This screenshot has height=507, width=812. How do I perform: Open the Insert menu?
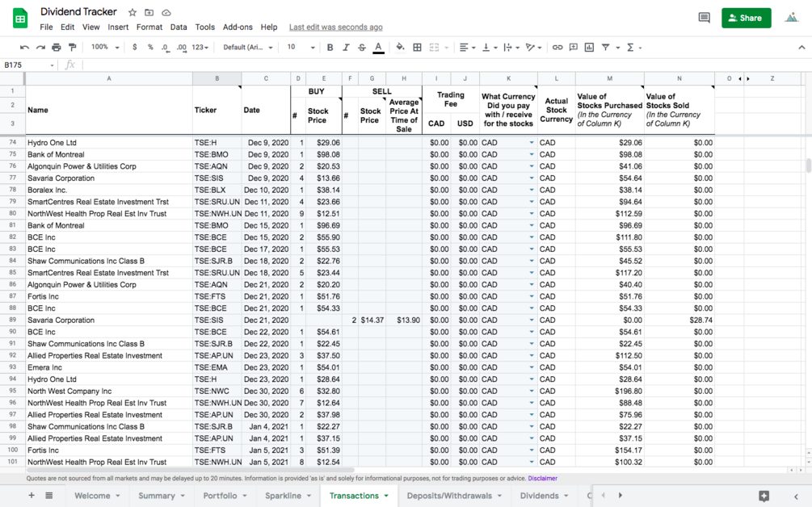pyautogui.click(x=118, y=27)
